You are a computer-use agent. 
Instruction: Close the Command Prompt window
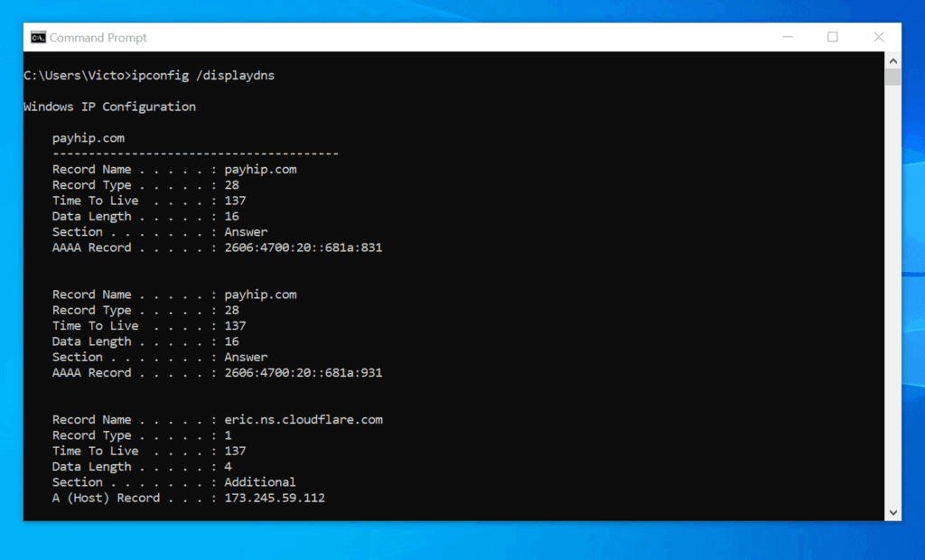point(878,37)
